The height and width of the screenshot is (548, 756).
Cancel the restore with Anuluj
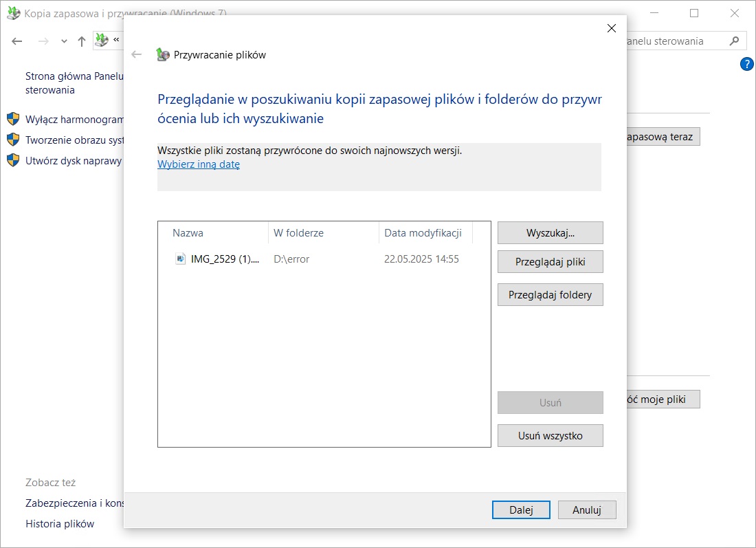click(587, 510)
